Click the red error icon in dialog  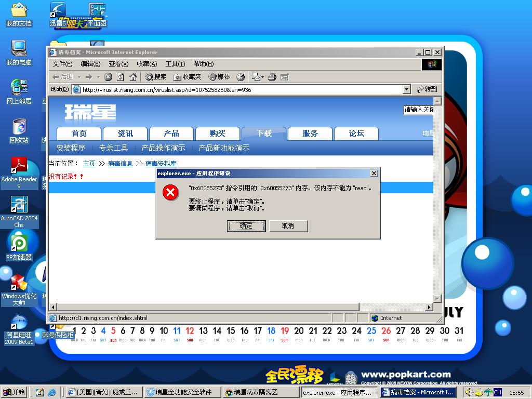(170, 192)
